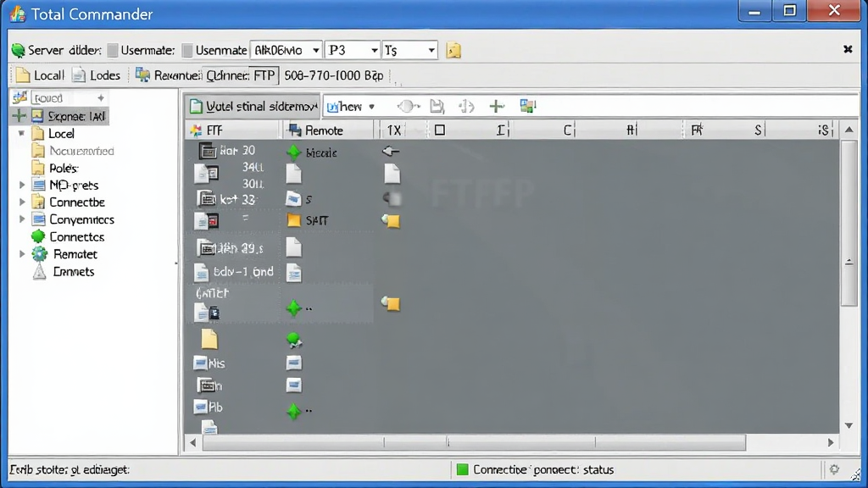
Task: Collapse the Locel tree node
Action: pos(21,133)
